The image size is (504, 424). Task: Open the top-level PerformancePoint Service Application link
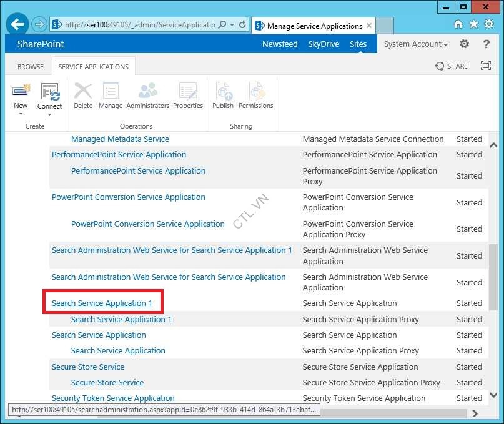119,155
